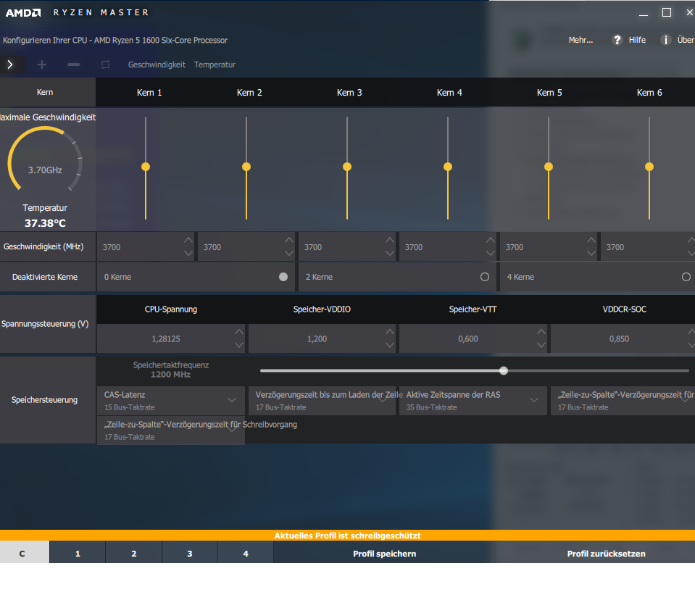Decrease Kern 1 speed with down arrow

coord(188,254)
